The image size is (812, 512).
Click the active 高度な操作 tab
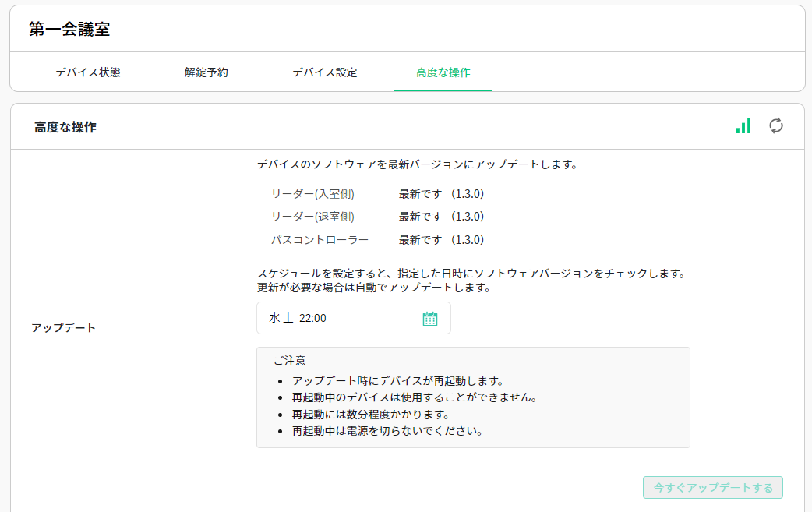[x=443, y=71]
